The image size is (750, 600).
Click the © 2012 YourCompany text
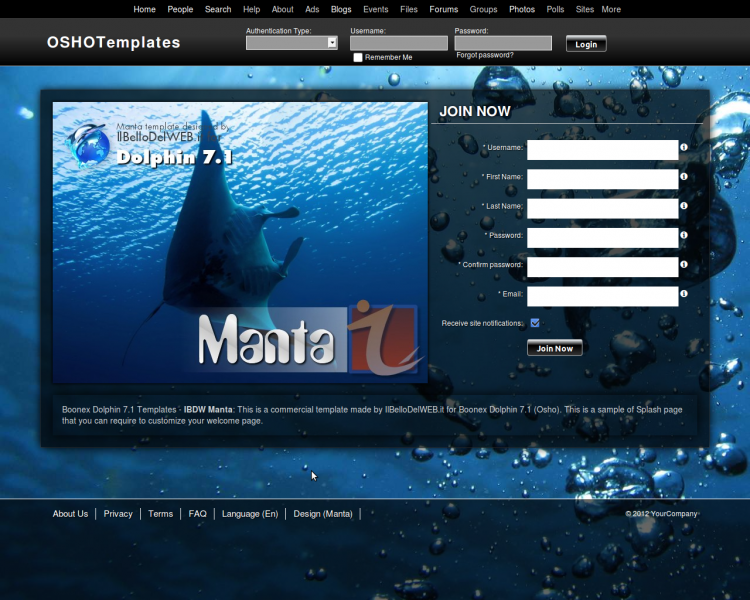[662, 513]
